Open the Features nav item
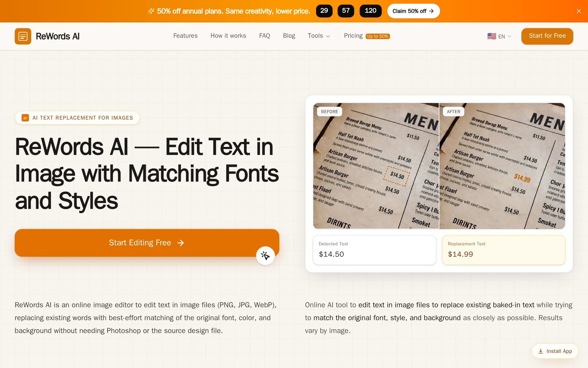This screenshot has width=588, height=368. click(185, 36)
